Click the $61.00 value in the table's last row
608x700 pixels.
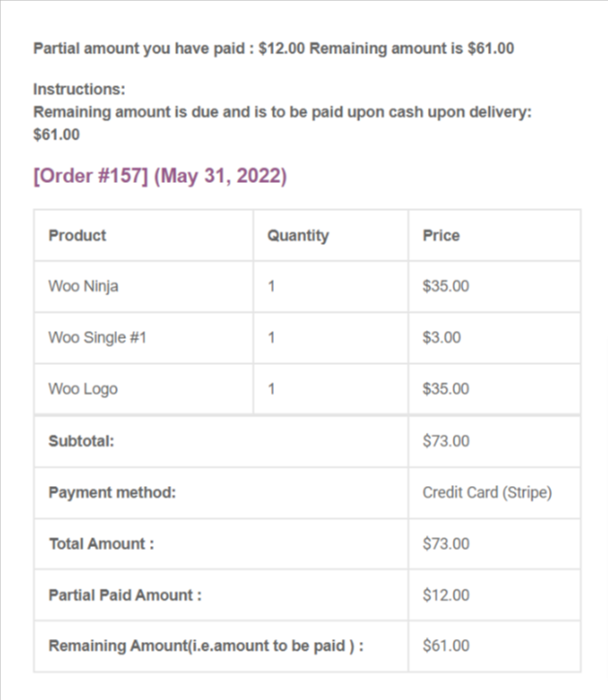[x=446, y=646]
